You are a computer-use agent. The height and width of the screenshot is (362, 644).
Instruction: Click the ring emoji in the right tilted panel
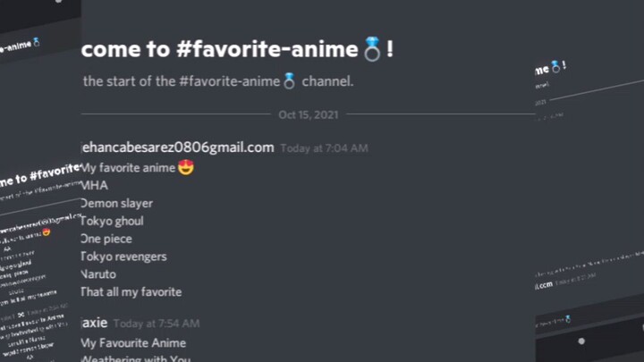556,65
